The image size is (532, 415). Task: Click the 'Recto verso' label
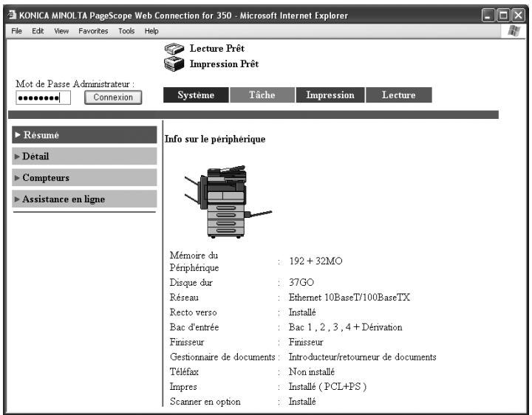click(x=193, y=312)
